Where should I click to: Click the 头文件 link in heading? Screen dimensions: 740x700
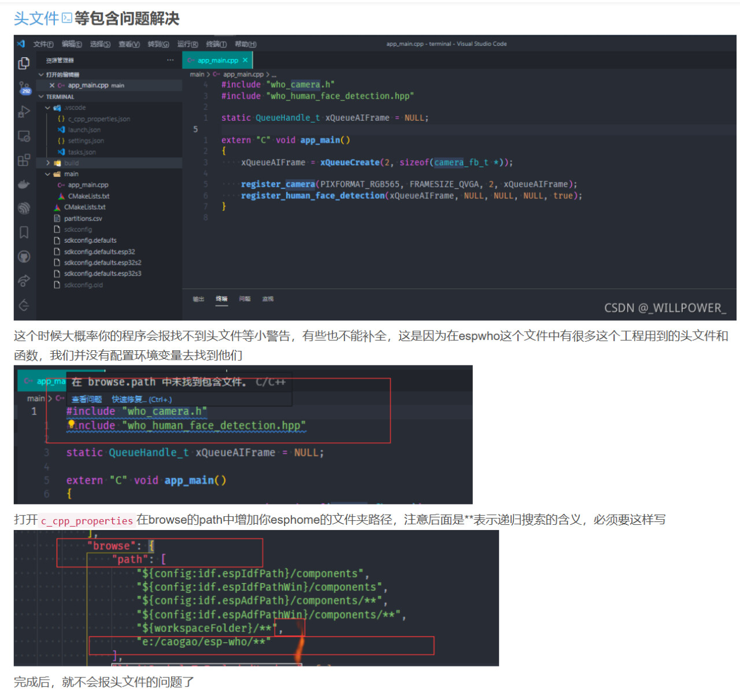click(36, 18)
